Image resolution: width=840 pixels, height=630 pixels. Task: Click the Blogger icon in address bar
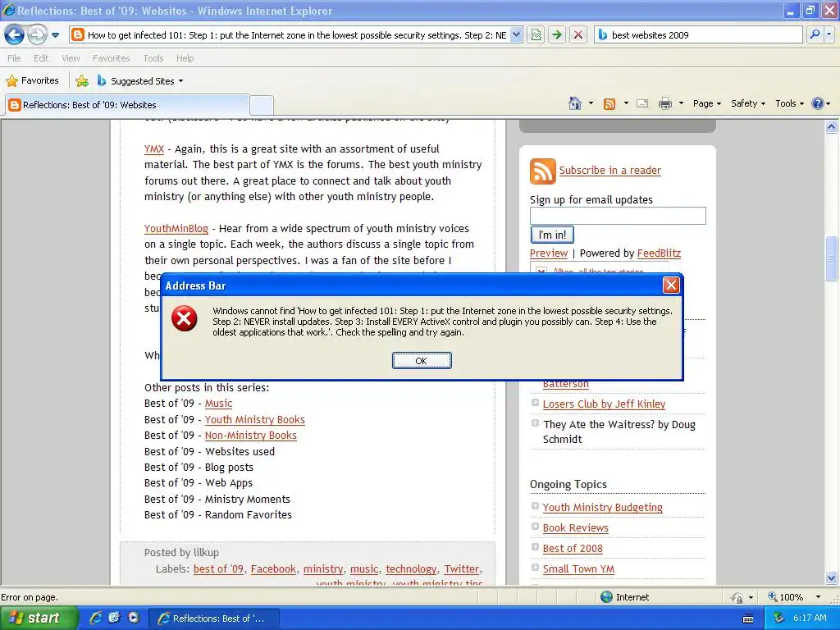tap(78, 35)
